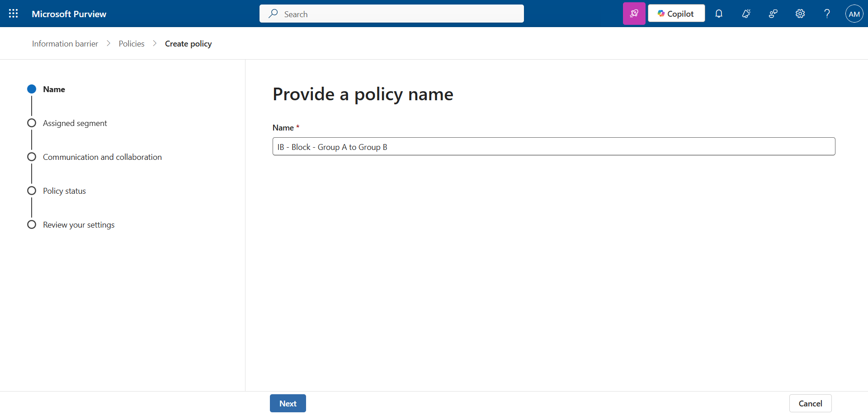Focus the top Search box
The height and width of the screenshot is (415, 868).
[x=398, y=14]
